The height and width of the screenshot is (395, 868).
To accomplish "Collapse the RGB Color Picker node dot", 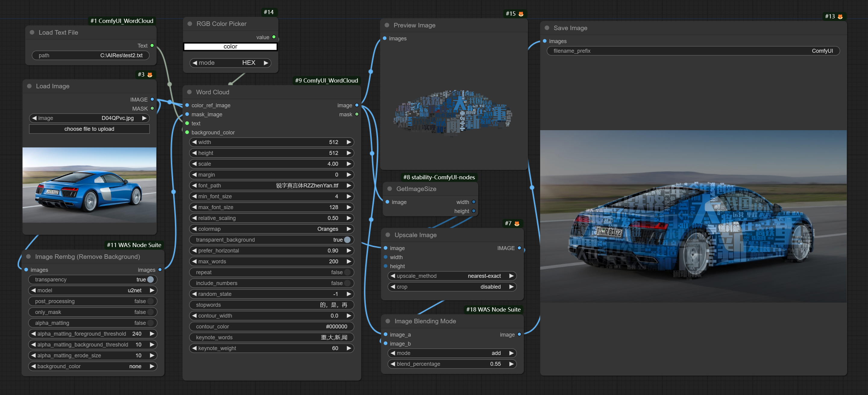I will 190,24.
